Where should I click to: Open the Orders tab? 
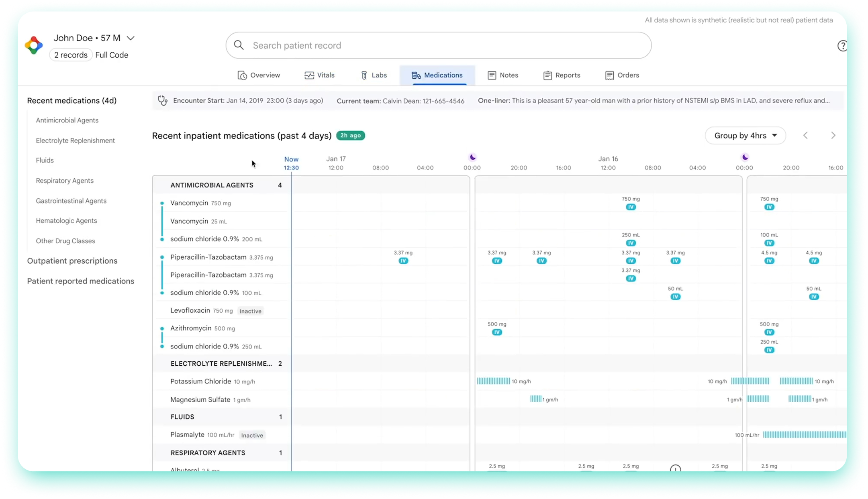pyautogui.click(x=622, y=75)
